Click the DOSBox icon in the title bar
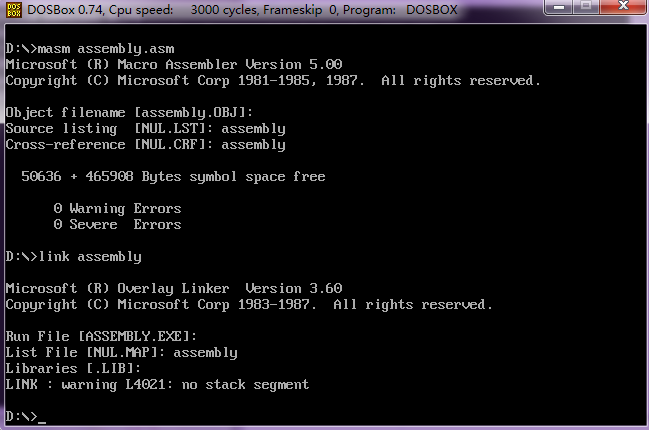The image size is (649, 430). pos(13,10)
